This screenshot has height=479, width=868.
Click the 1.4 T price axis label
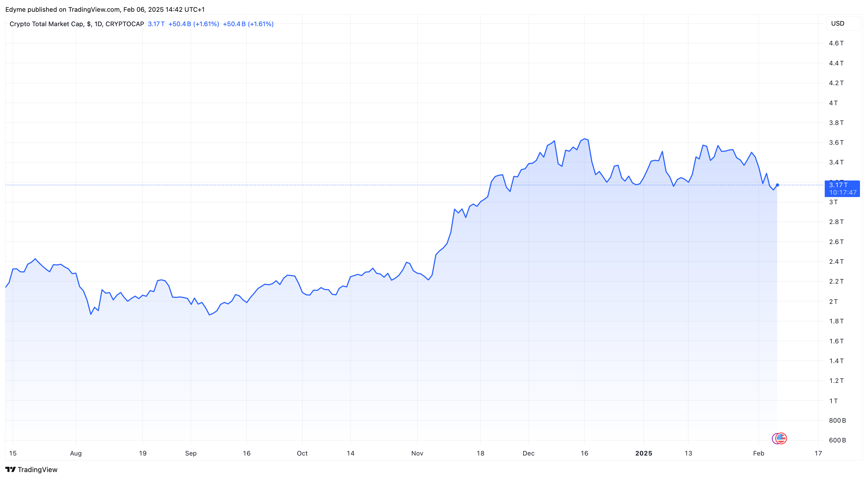pyautogui.click(x=836, y=361)
